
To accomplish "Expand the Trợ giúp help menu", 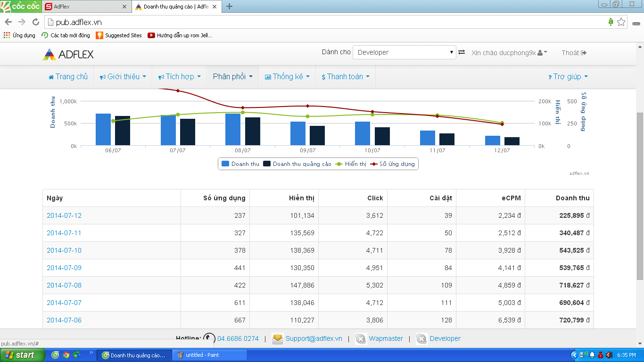I will click(568, 76).
